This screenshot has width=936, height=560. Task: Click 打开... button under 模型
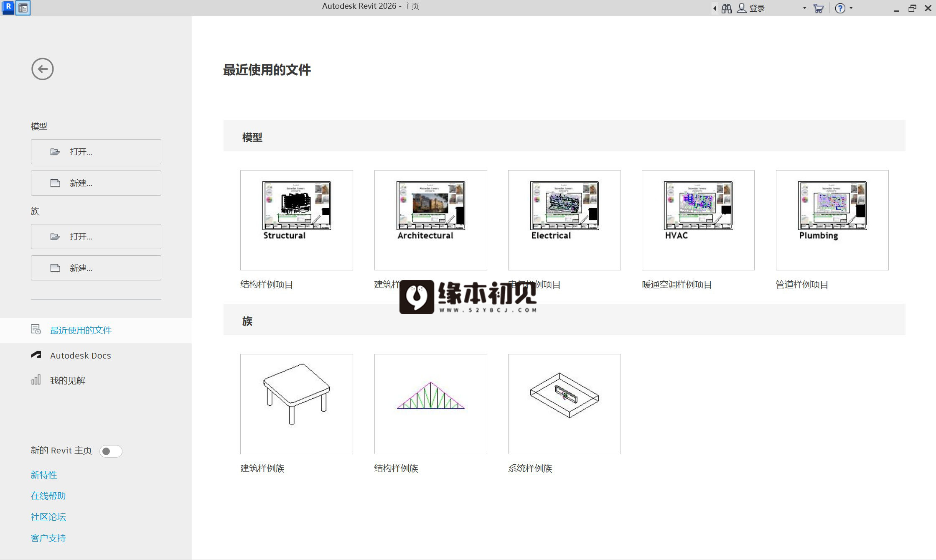point(96,152)
